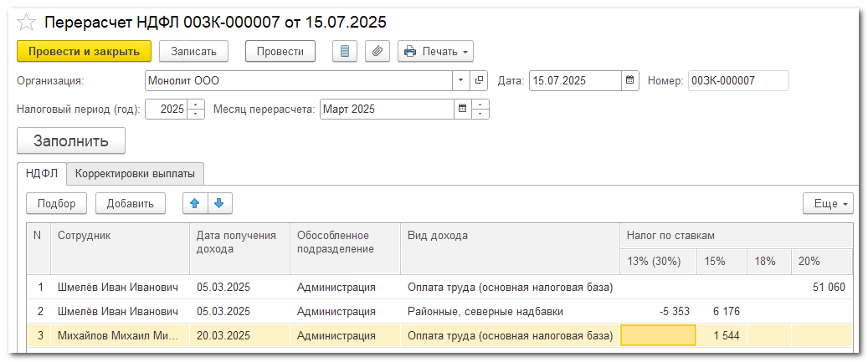The height and width of the screenshot is (362, 868).
Task: Switch to the Корректировки выплаты tab
Action: tap(135, 174)
